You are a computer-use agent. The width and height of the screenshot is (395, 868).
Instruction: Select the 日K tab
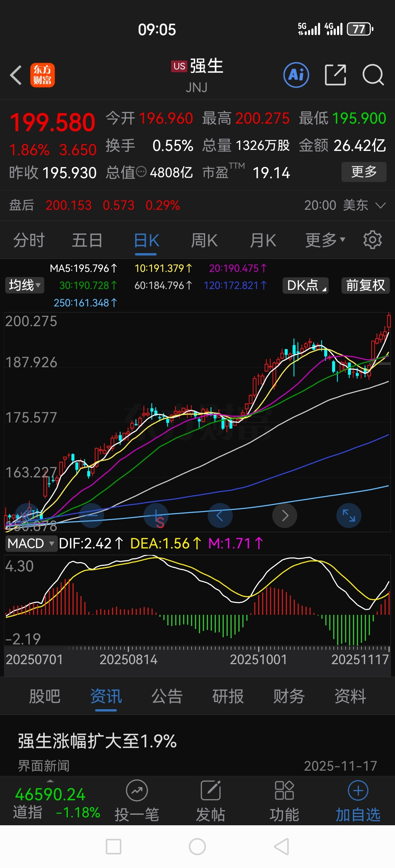coord(146,240)
